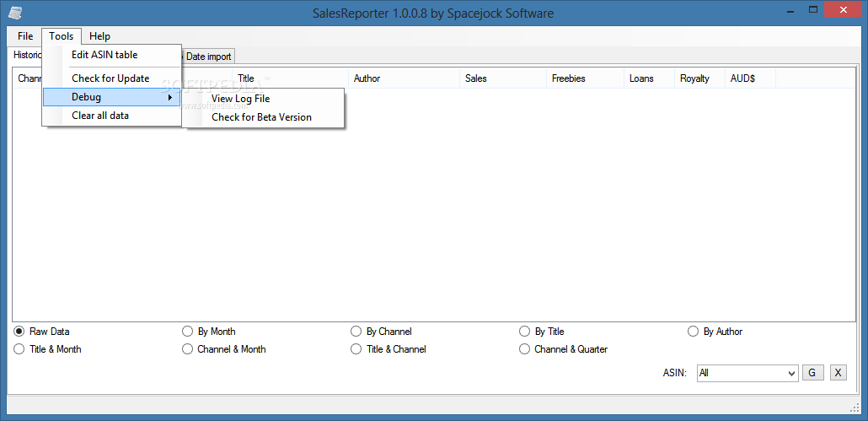Select Check for Update menu entry

[x=112, y=78]
